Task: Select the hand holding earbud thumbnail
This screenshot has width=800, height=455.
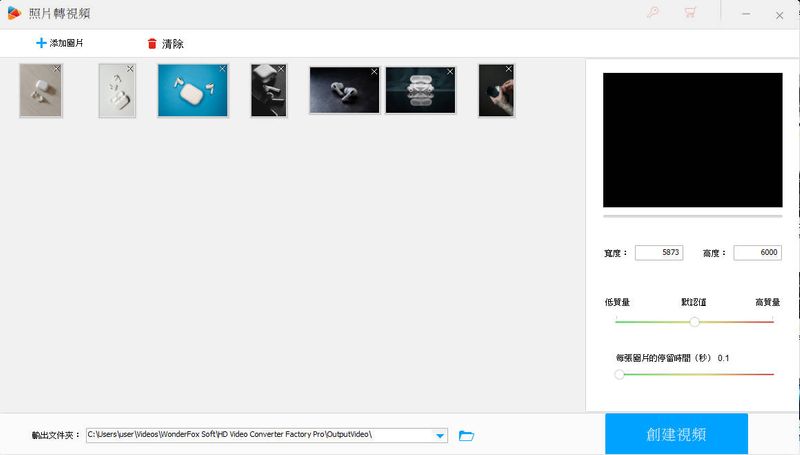Action: (x=496, y=91)
